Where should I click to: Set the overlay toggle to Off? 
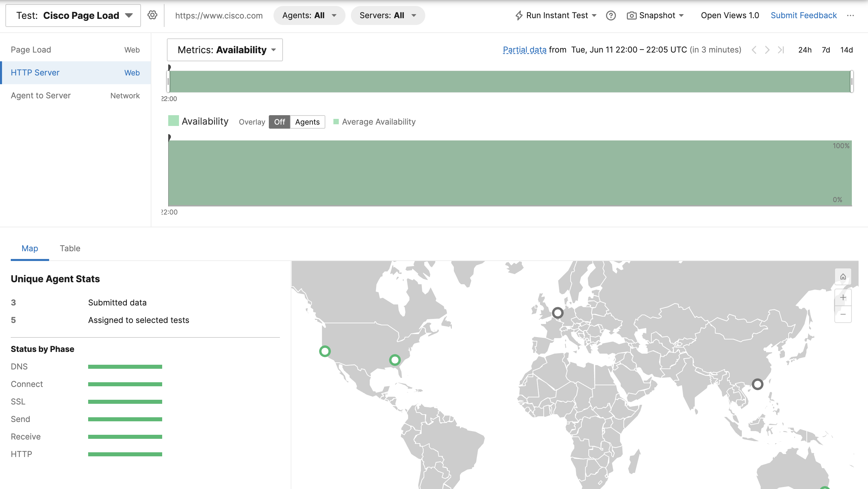coord(279,122)
